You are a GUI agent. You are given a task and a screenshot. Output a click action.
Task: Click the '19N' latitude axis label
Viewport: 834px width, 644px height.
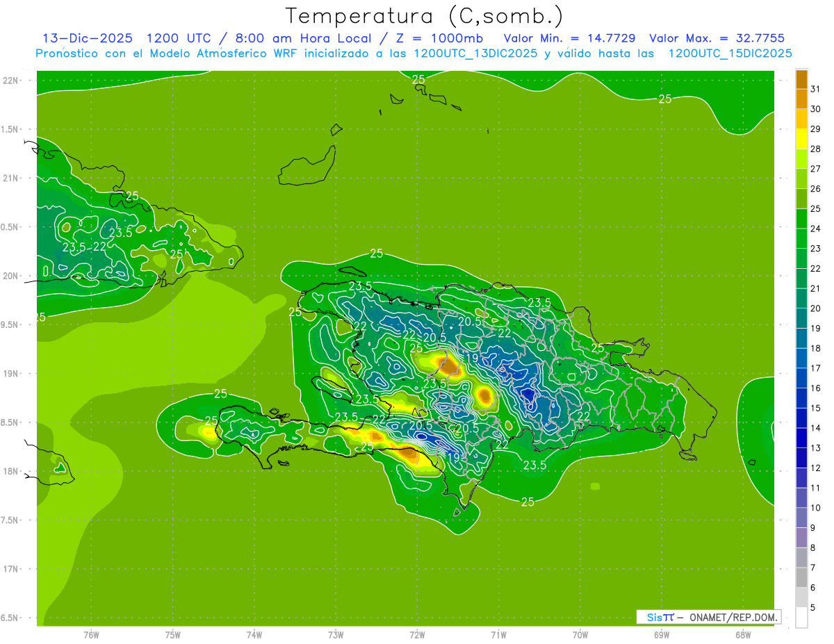click(12, 374)
